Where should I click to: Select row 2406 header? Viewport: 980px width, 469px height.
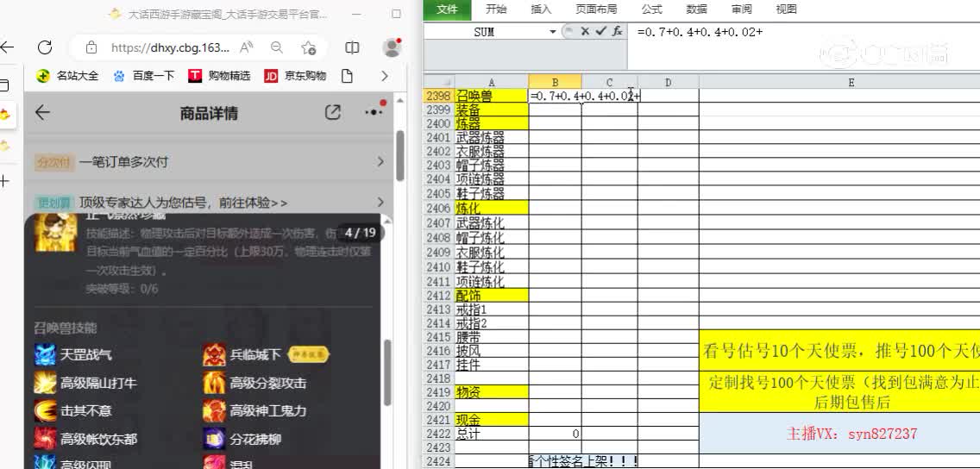tap(439, 208)
